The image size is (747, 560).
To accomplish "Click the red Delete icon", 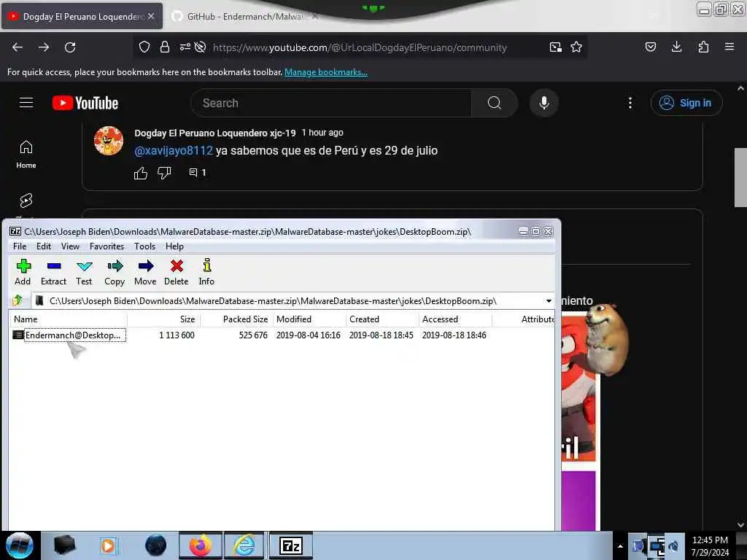I will coord(177,273).
